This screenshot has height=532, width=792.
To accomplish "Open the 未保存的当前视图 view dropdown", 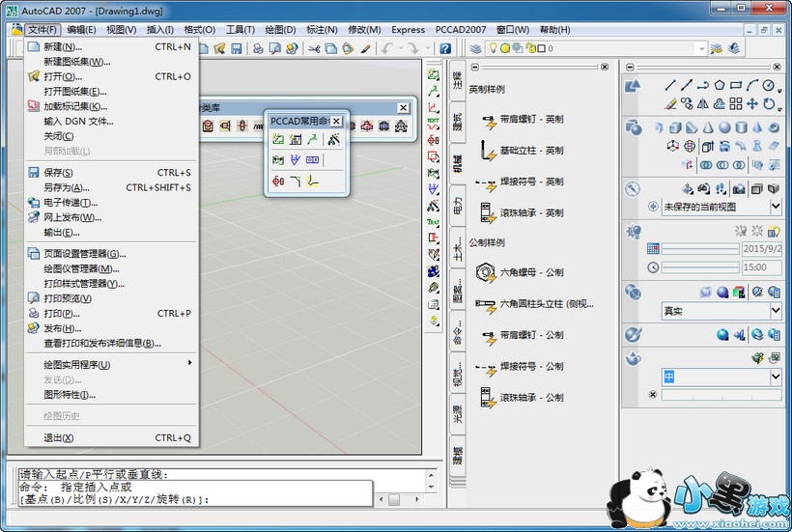I will coord(775,207).
